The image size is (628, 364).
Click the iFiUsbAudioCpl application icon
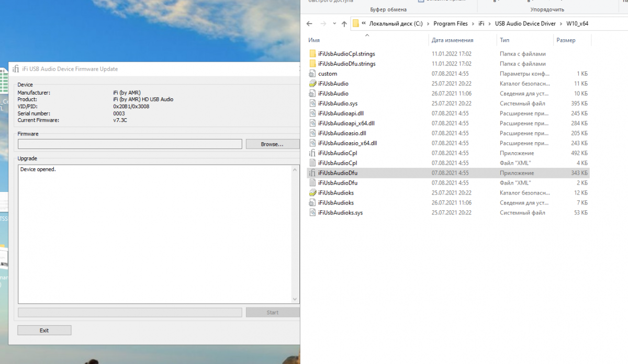(312, 153)
